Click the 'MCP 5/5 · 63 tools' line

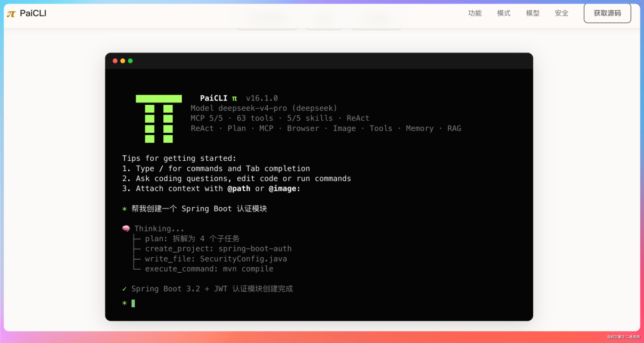click(x=280, y=118)
